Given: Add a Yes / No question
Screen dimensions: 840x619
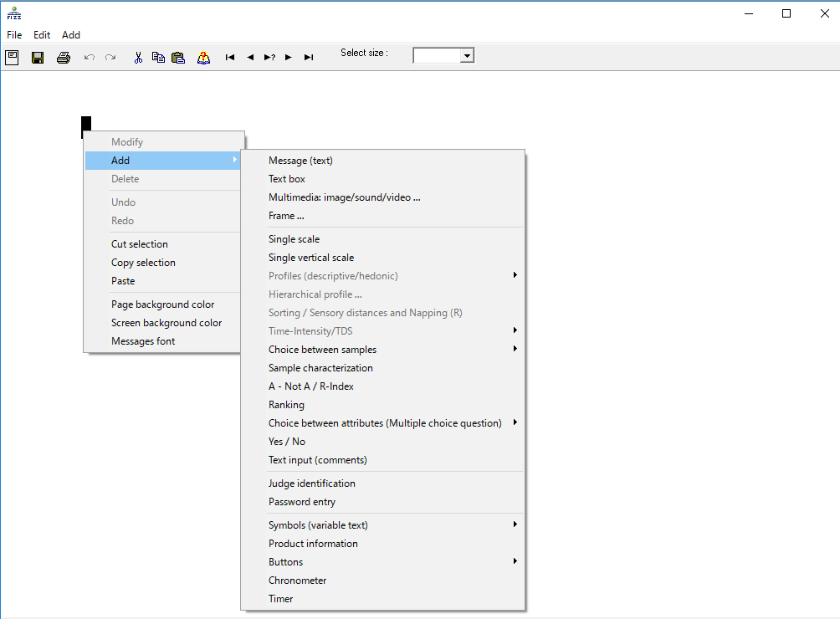Looking at the screenshot, I should pyautogui.click(x=382, y=442).
